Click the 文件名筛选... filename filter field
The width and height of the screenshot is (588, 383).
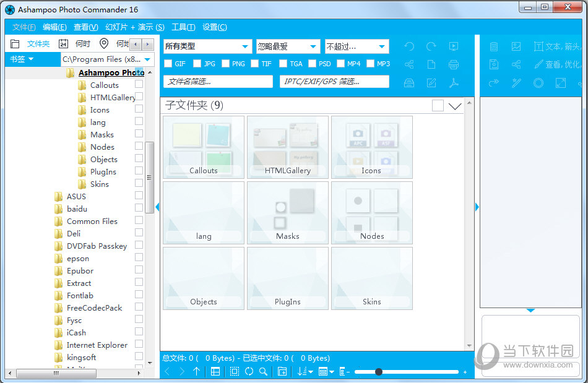[x=218, y=81]
